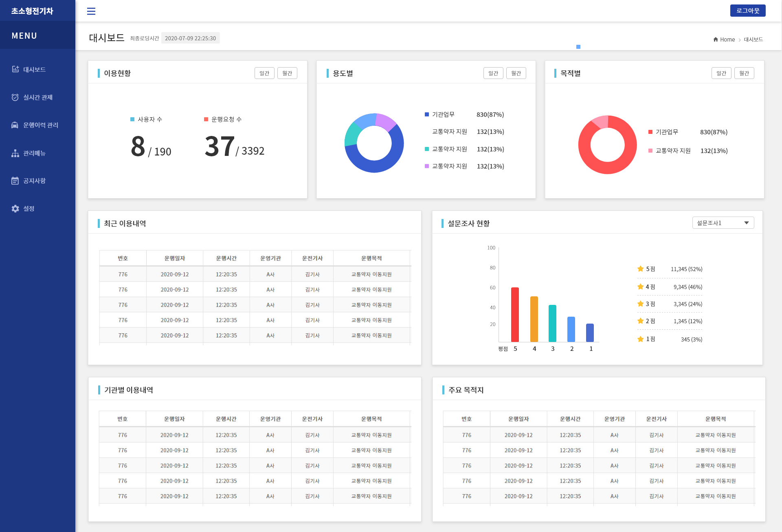Click the 실시간 관제 clock icon
The image size is (782, 532).
15,97
